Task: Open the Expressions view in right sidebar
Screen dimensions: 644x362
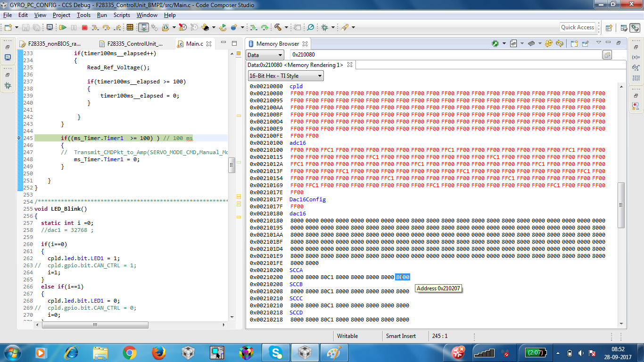Action: pyautogui.click(x=636, y=67)
